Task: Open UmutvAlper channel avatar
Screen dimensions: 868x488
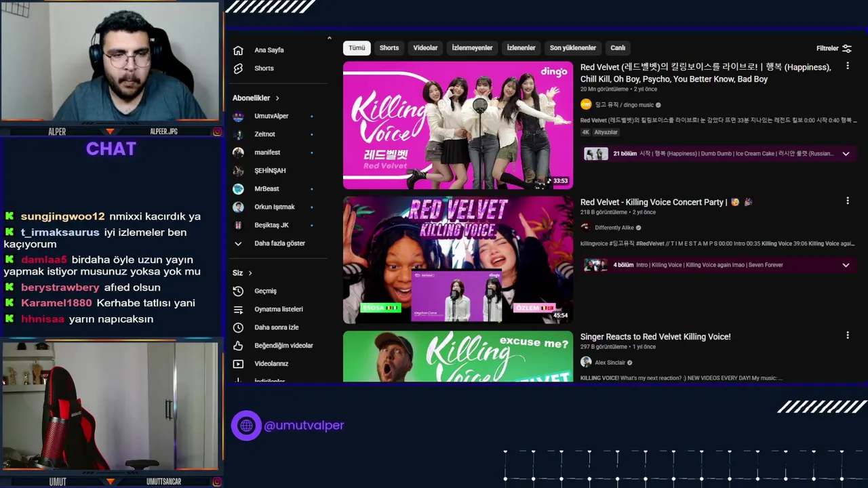Action: pyautogui.click(x=238, y=116)
